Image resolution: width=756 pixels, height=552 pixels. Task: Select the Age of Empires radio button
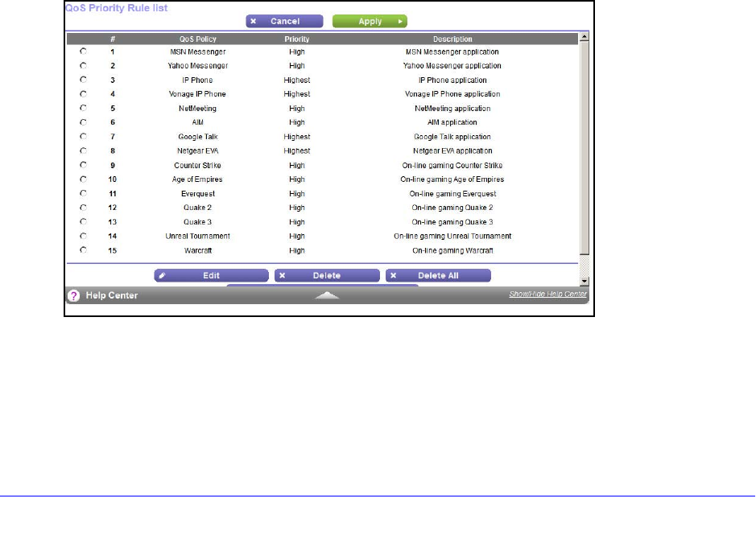[84, 179]
